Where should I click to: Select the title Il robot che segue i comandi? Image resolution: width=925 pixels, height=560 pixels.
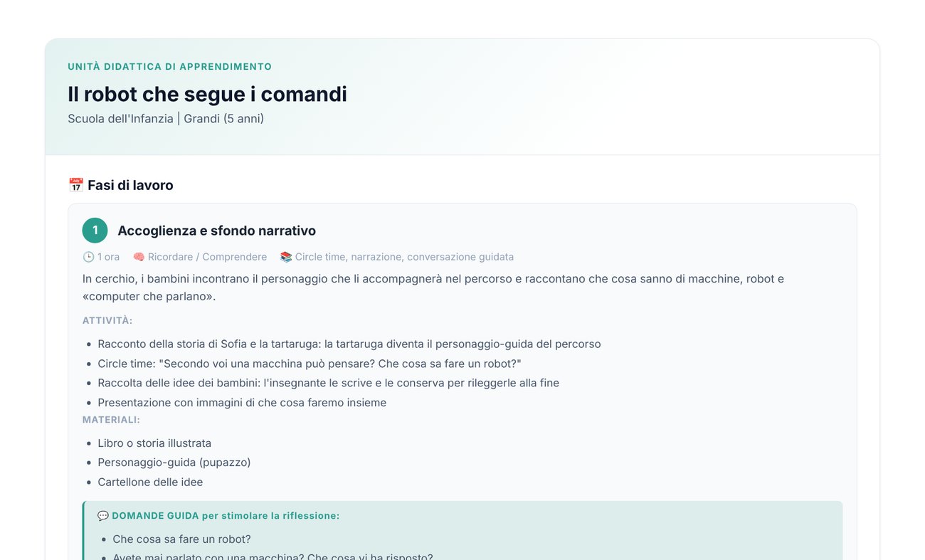[207, 94]
